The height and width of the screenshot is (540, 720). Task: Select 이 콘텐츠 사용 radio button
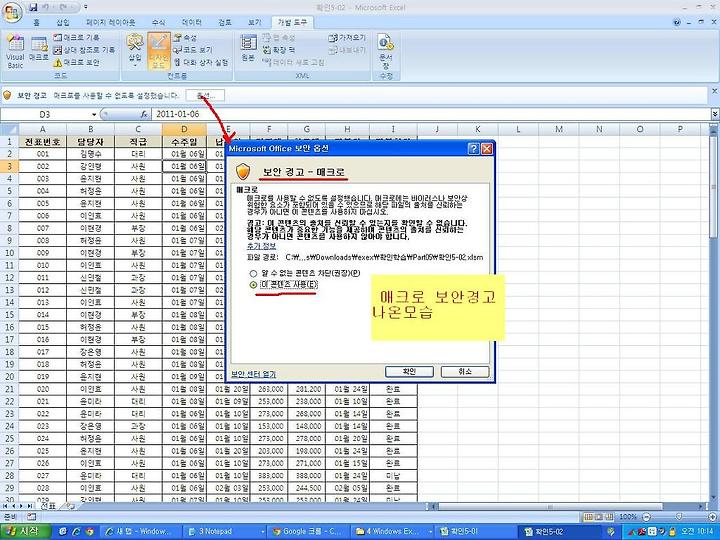pos(253,285)
